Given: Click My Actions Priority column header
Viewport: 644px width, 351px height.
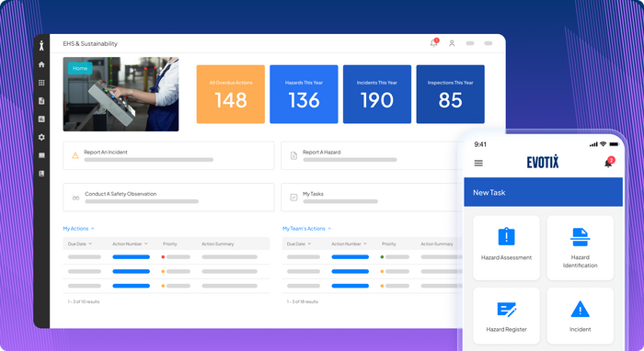Looking at the screenshot, I should tap(169, 243).
